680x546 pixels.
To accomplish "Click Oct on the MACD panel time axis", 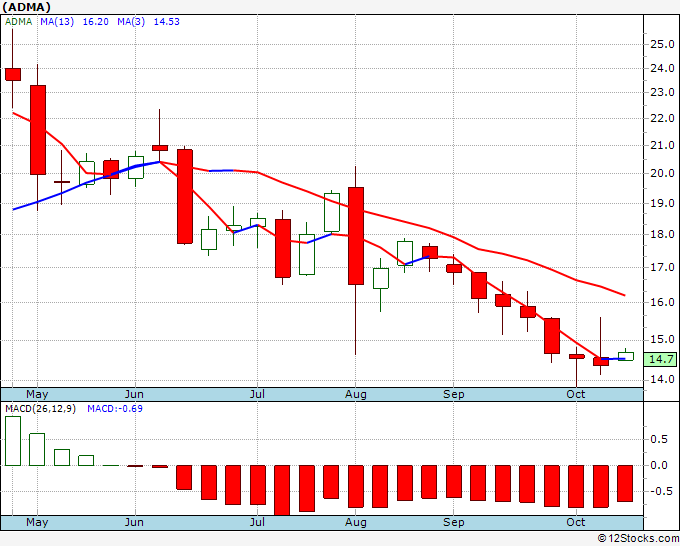I will click(x=576, y=522).
